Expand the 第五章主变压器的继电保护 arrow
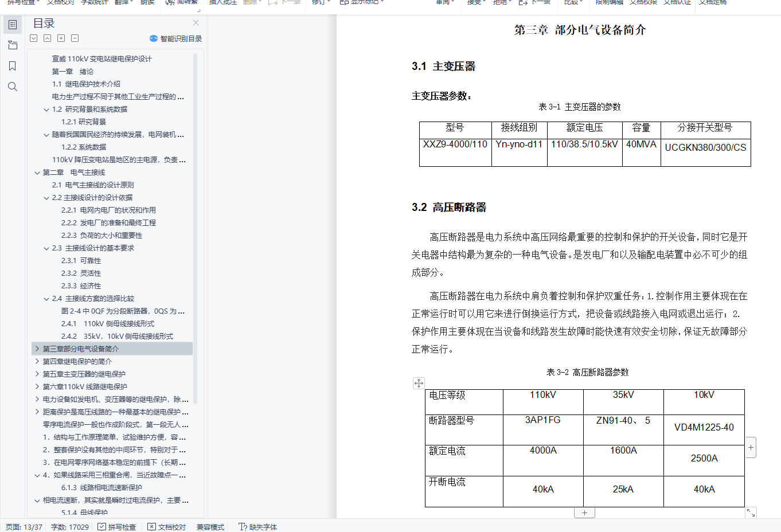This screenshot has height=532, width=781. coord(37,374)
